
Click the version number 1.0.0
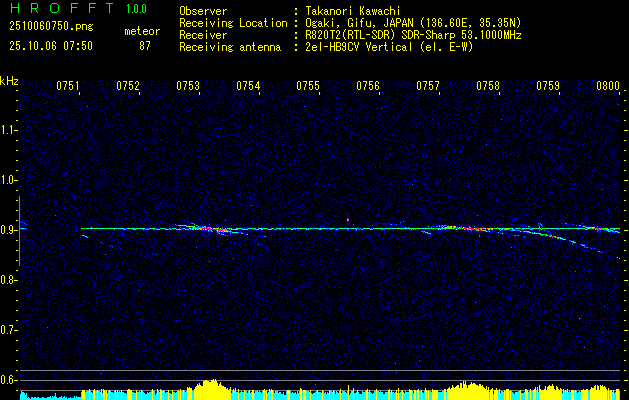[137, 9]
